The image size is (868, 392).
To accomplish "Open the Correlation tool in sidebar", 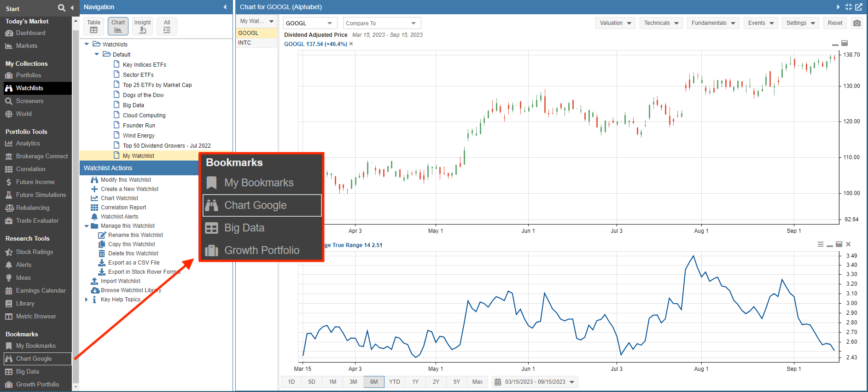I will point(30,169).
